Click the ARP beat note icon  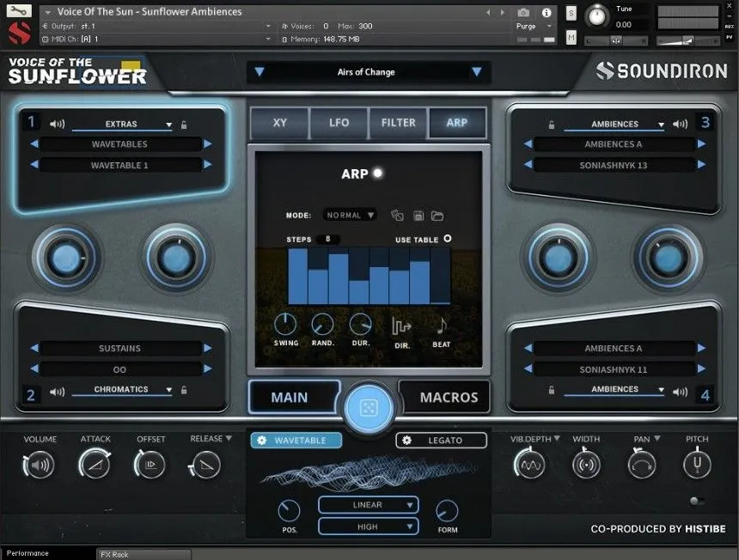click(442, 325)
